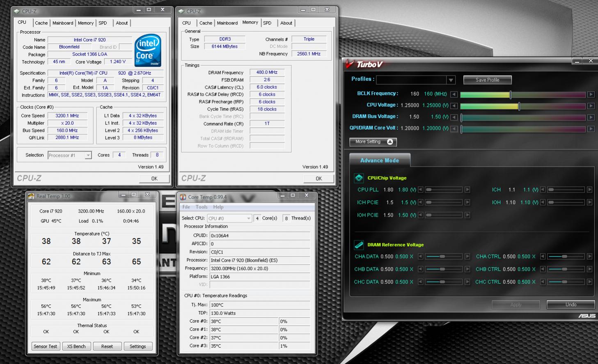598x364 pixels.
Task: Click CAS# Latency 6.0 clocks value
Action: pyautogui.click(x=267, y=87)
